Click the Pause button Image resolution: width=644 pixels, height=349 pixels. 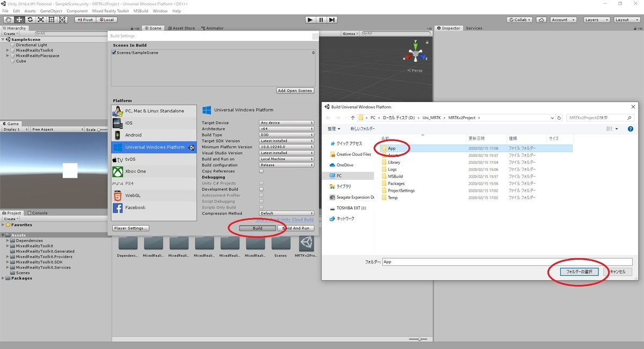pos(321,20)
